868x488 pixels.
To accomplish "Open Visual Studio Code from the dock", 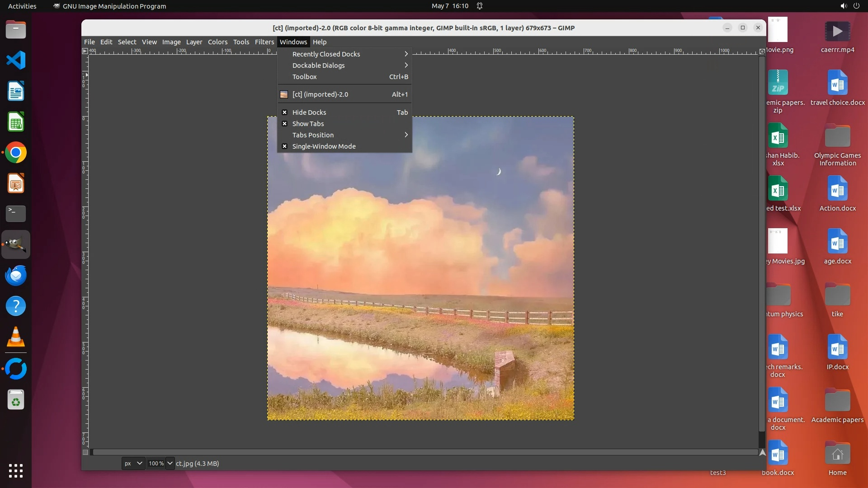I will tap(16, 60).
